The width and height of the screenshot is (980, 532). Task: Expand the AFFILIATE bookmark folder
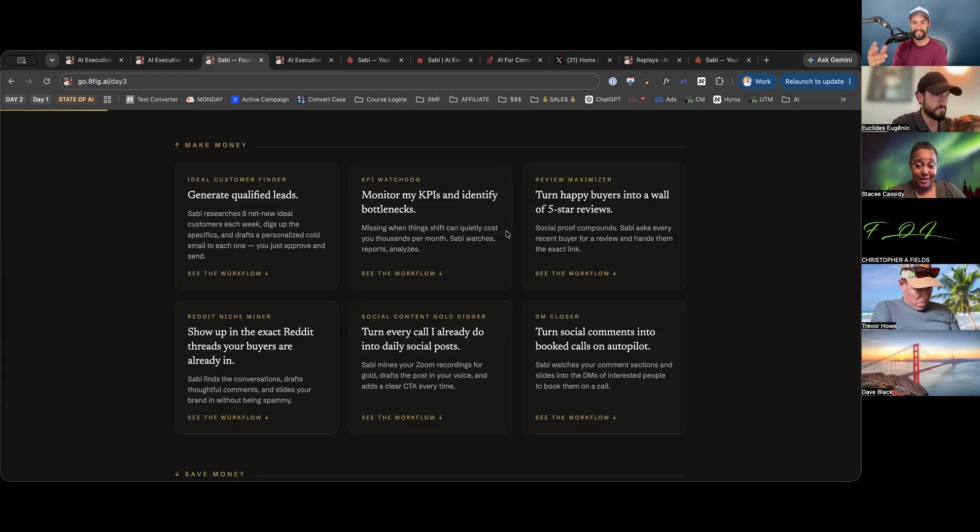tap(469, 100)
